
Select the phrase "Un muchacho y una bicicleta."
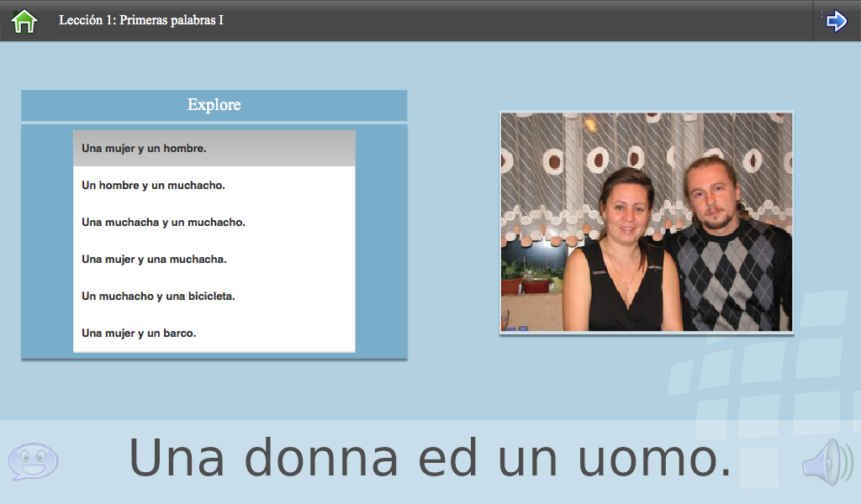pyautogui.click(x=214, y=297)
